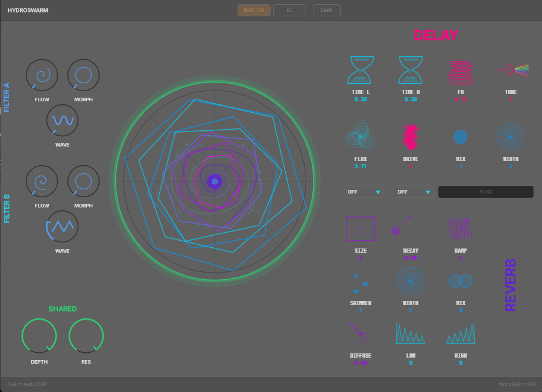542x392 pixels.
Task: Click Filter B MORPH circle knob
Action: click(83, 181)
